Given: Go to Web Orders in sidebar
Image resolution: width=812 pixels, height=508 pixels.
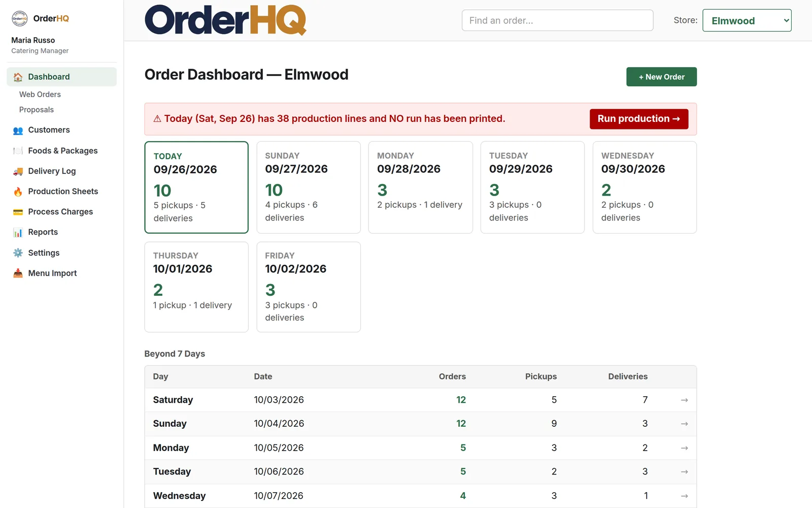Looking at the screenshot, I should click(x=40, y=94).
